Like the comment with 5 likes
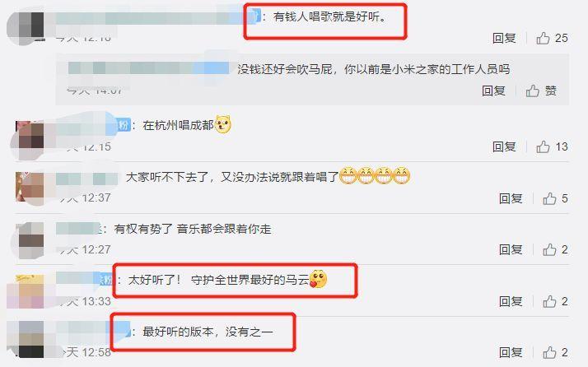588x367 pixels. click(549, 198)
